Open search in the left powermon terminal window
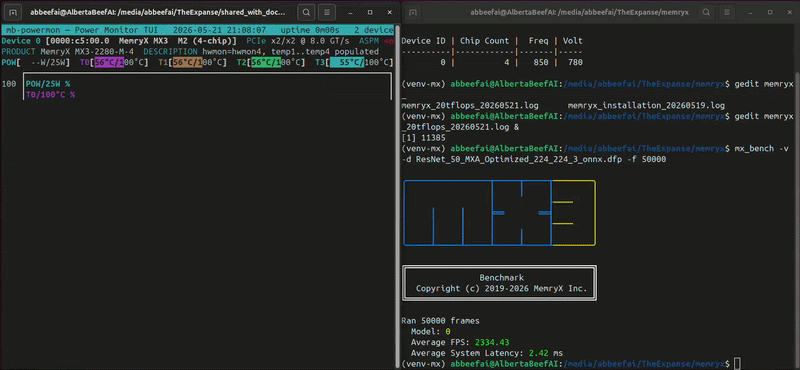The width and height of the screenshot is (800, 370). tap(306, 11)
